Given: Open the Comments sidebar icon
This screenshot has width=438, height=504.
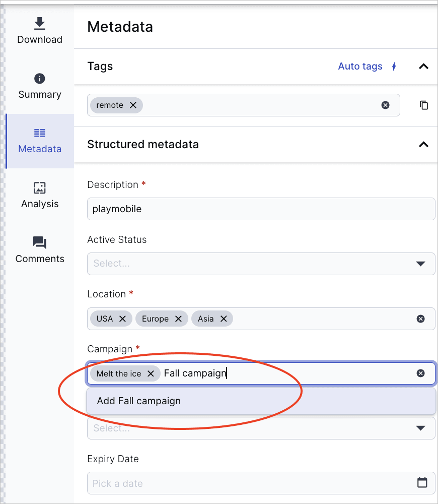Looking at the screenshot, I should coord(39,243).
